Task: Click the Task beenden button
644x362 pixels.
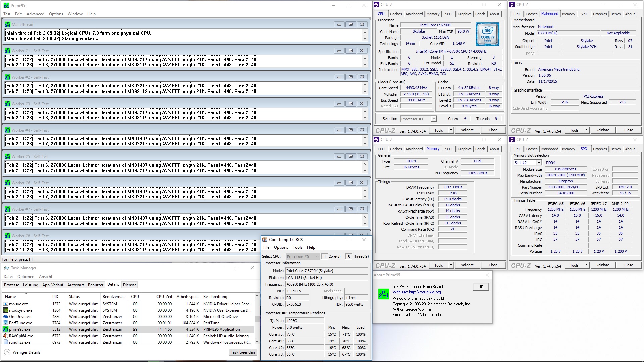Action: coord(243,352)
